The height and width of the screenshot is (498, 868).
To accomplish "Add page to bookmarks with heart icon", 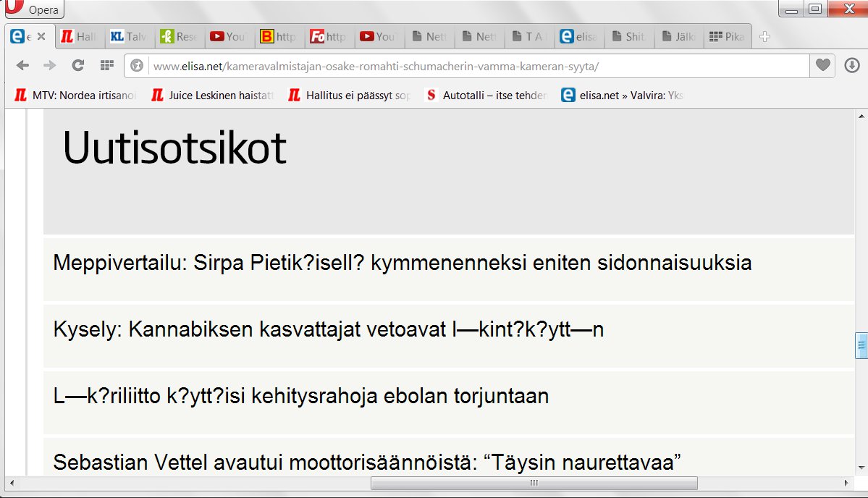I will (822, 66).
